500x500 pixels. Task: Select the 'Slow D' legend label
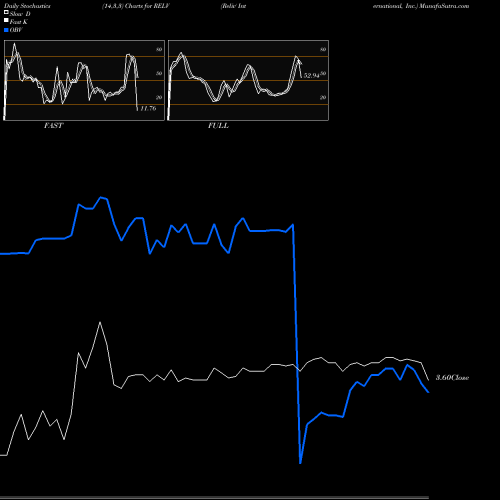click(x=20, y=14)
